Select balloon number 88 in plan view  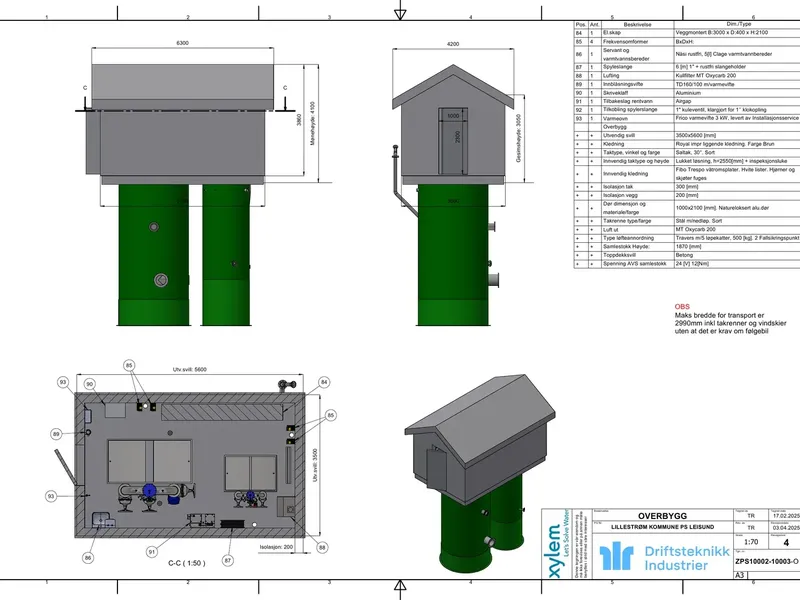[x=322, y=547]
